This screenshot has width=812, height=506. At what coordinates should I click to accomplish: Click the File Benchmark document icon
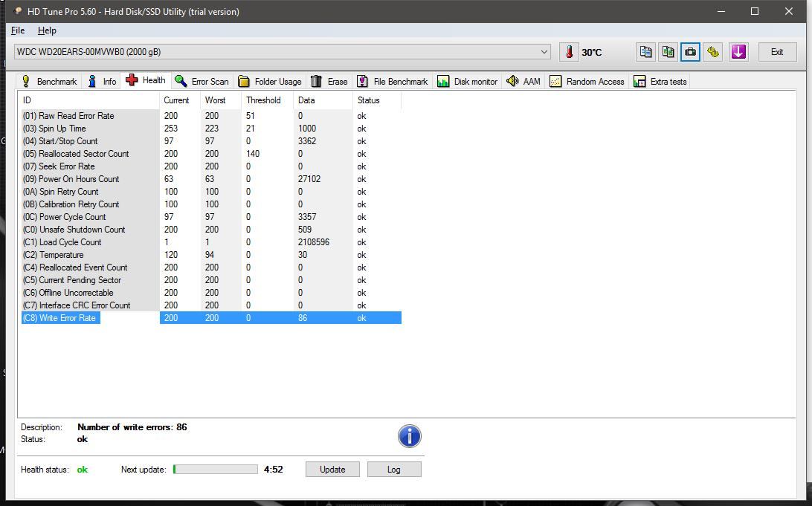[363, 81]
